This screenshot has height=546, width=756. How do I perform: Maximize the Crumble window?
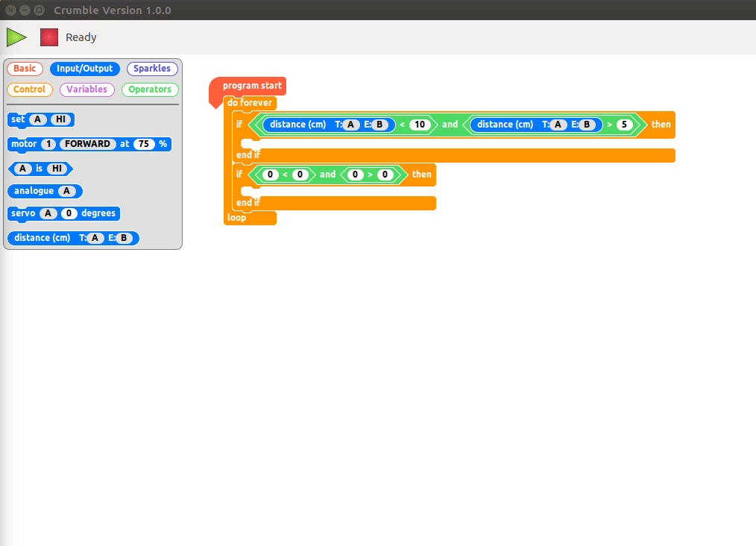click(40, 10)
